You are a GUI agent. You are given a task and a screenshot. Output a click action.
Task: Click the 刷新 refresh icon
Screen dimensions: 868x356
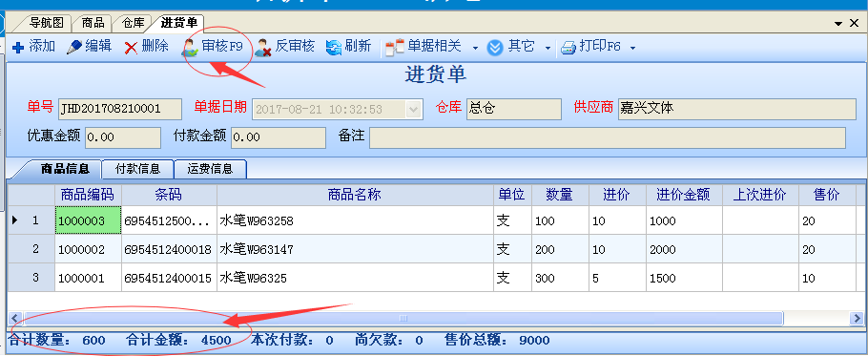[333, 48]
